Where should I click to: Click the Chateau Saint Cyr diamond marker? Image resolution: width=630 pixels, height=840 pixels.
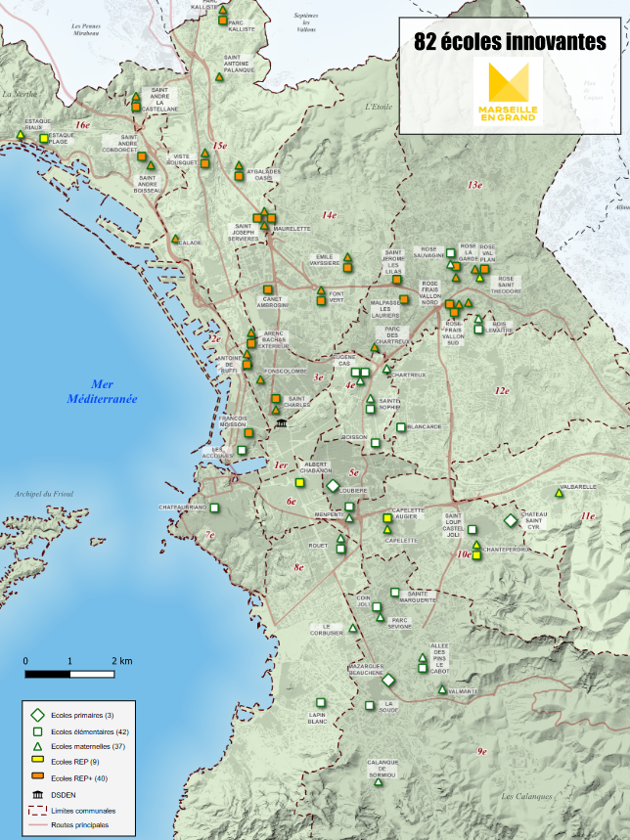coord(510,520)
